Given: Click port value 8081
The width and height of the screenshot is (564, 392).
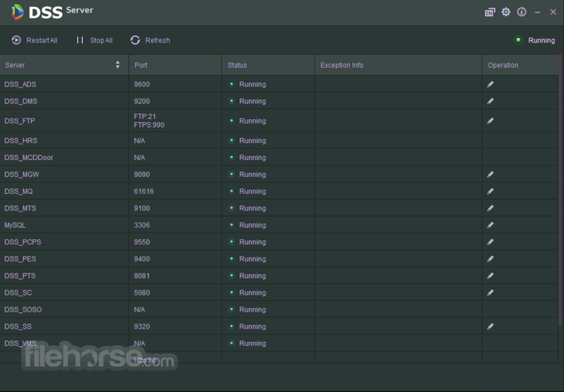Looking at the screenshot, I should coord(142,276).
